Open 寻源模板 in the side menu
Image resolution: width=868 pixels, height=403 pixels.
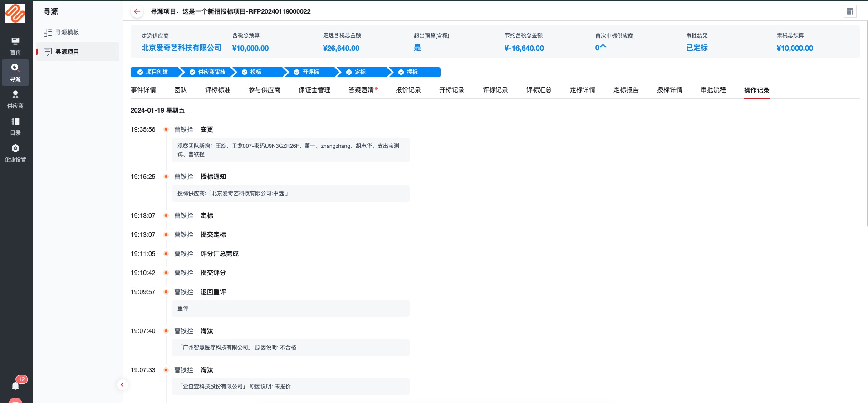tap(78, 32)
